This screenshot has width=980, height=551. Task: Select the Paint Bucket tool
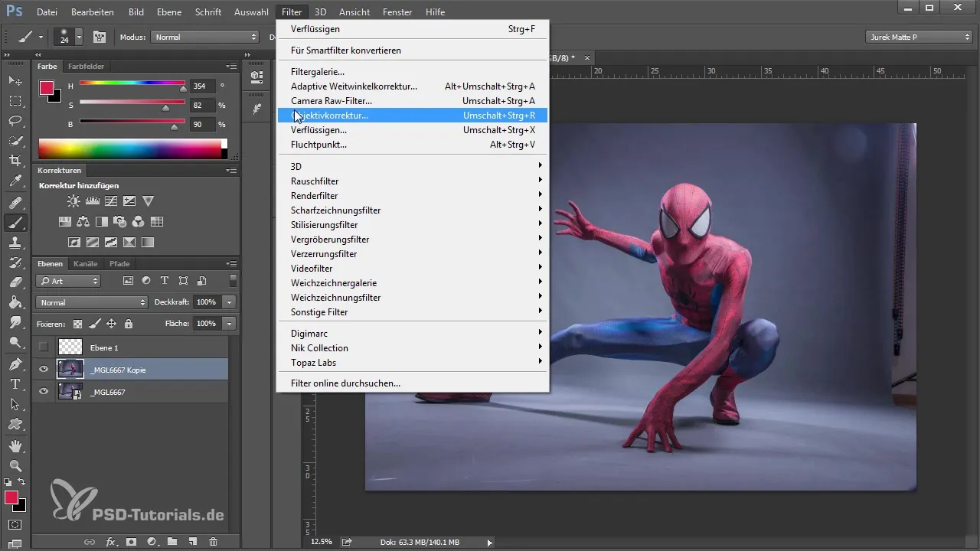(15, 302)
